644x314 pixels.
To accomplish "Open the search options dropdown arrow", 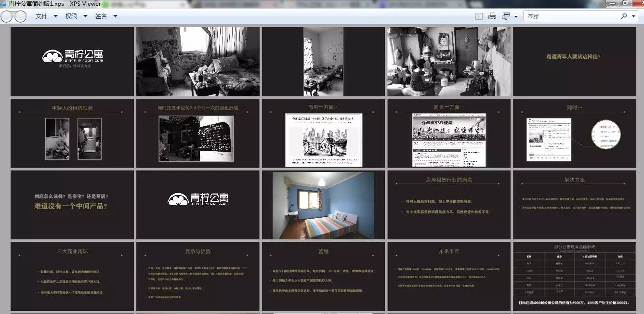I will point(632,16).
